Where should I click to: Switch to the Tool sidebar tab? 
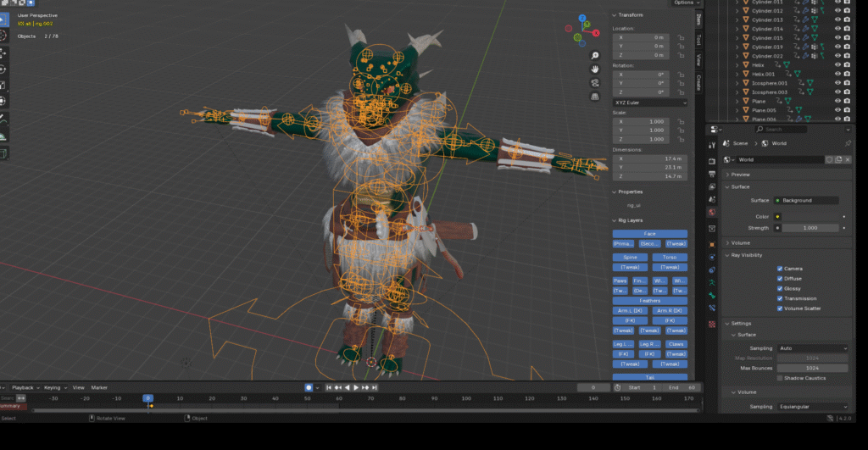pos(698,39)
